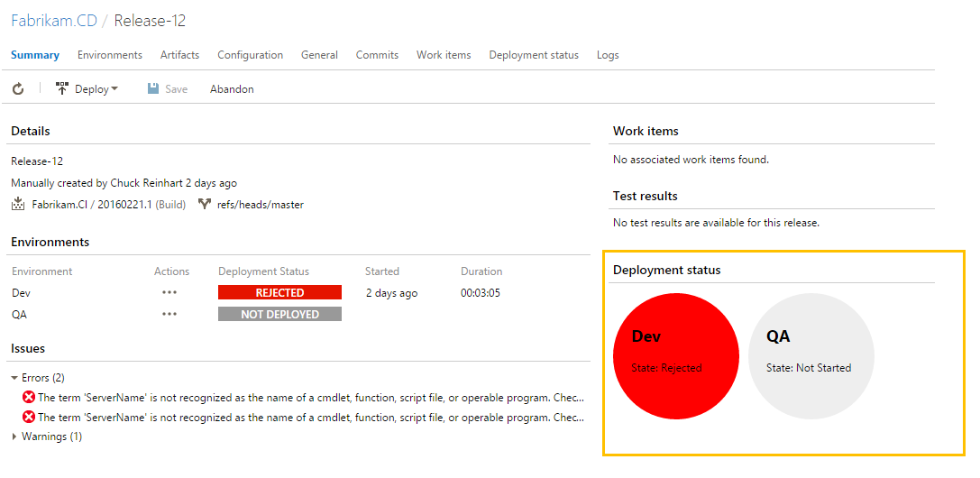The width and height of the screenshot is (980, 478).
Task: Click the Deploy upload icon
Action: pos(62,88)
